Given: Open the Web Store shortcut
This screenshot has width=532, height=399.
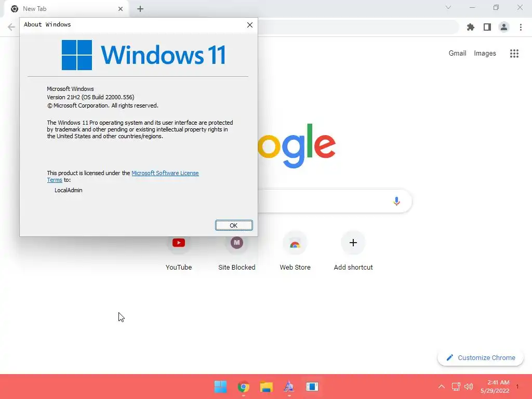Looking at the screenshot, I should pyautogui.click(x=295, y=251).
